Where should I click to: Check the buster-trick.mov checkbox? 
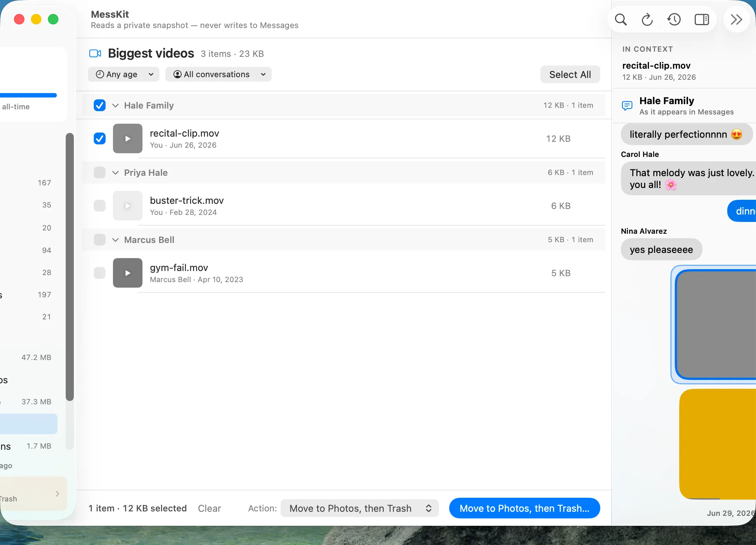point(100,206)
